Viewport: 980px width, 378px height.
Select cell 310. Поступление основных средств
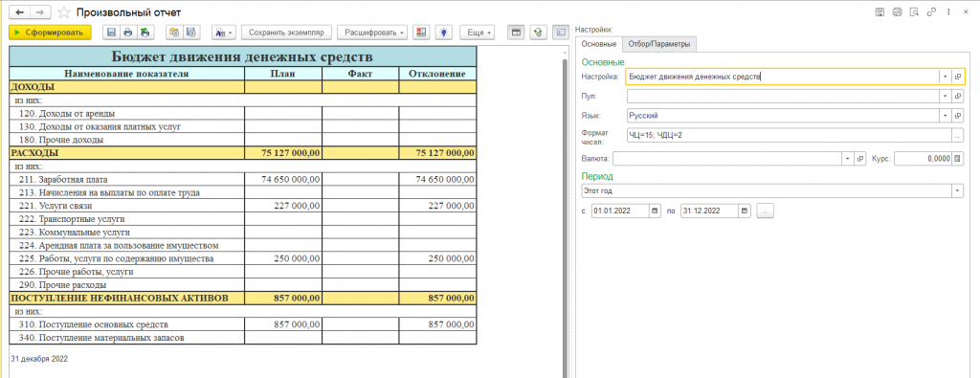click(127, 324)
